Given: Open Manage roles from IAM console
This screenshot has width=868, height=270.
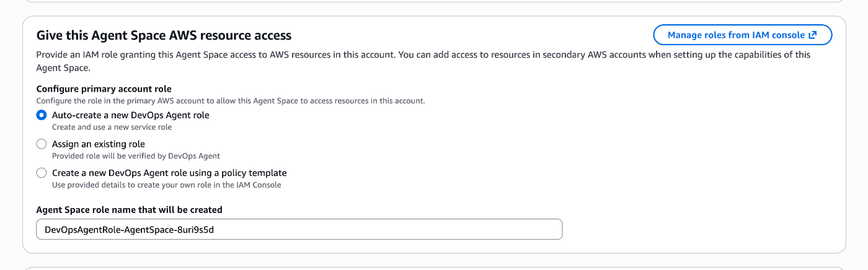Looking at the screenshot, I should point(742,35).
